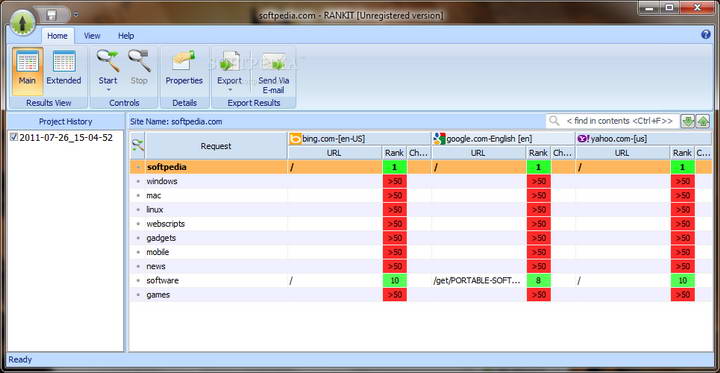Click the green Google rank 8 cell

538,281
